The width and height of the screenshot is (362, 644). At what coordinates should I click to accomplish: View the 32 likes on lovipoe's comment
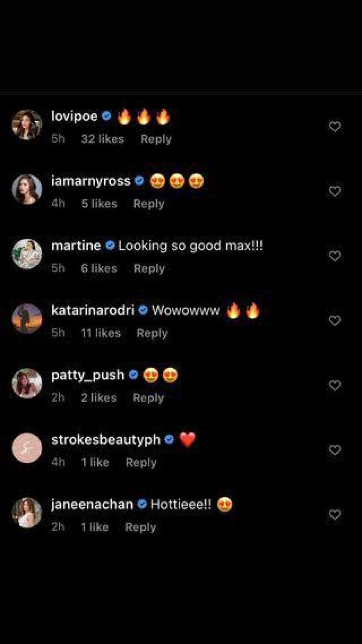[x=102, y=139]
